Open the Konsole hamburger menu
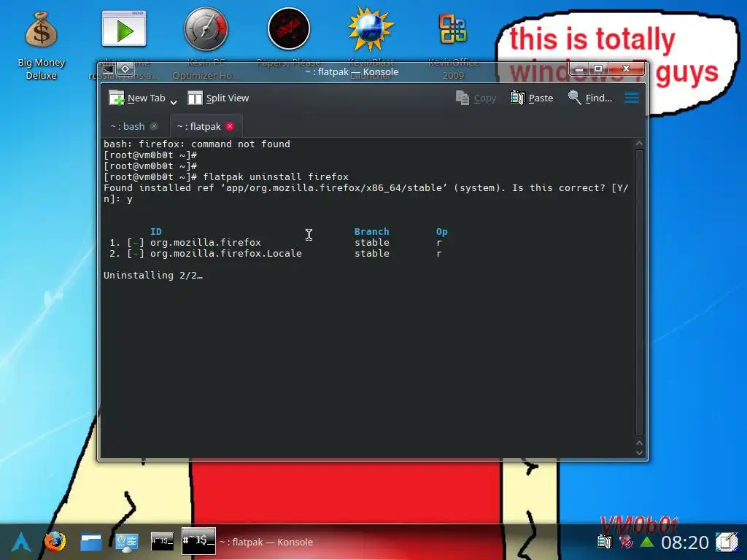The width and height of the screenshot is (747, 560). tap(632, 98)
